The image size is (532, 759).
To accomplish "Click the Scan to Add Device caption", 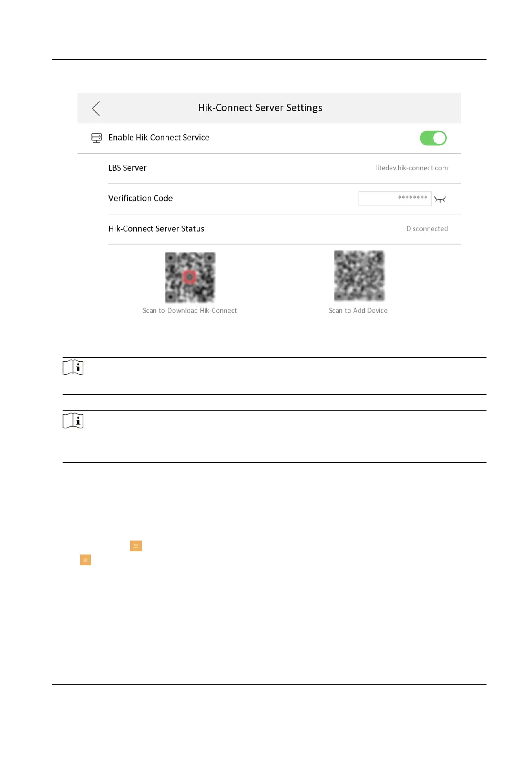I will (358, 311).
